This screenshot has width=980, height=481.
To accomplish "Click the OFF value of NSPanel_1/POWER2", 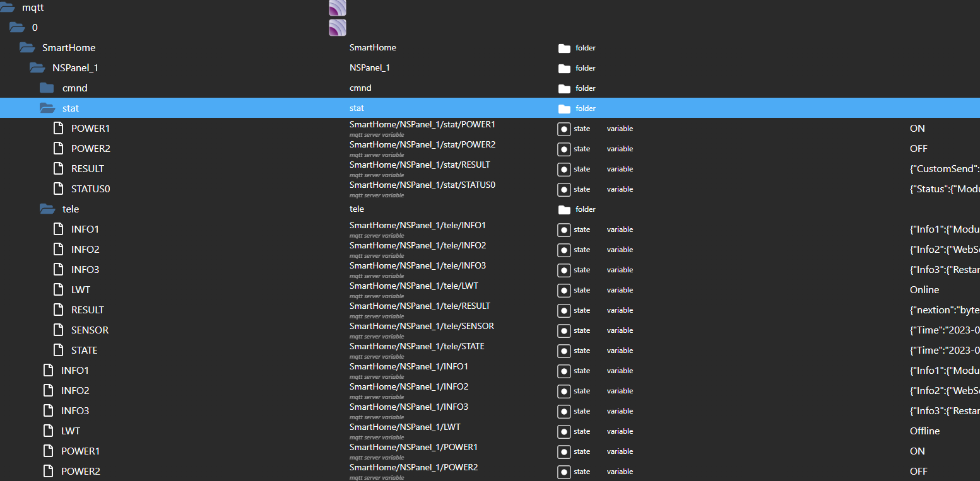I will click(919, 472).
